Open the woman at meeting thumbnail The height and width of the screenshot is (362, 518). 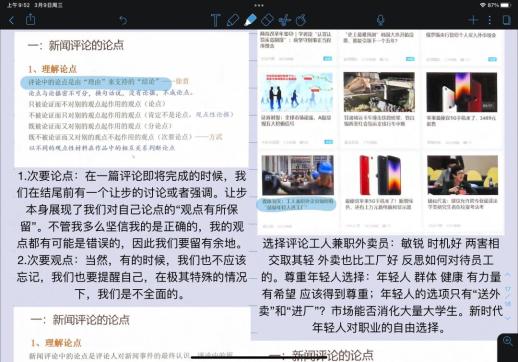click(463, 175)
